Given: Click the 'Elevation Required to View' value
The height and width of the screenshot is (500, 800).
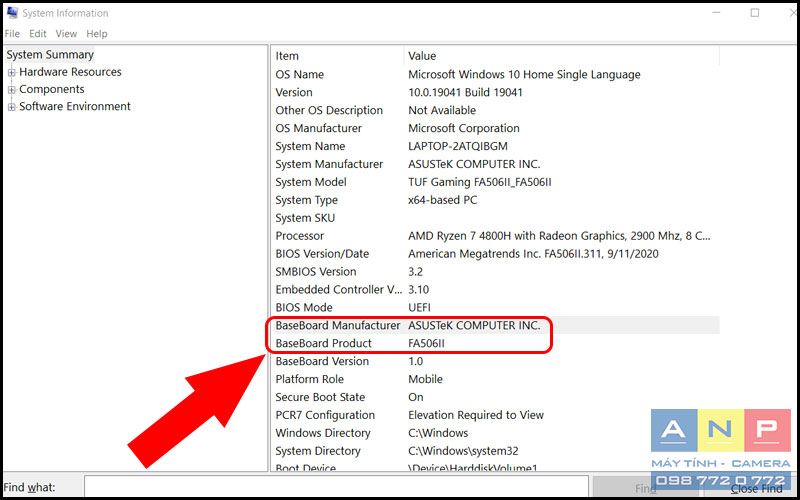Looking at the screenshot, I should click(476, 415).
